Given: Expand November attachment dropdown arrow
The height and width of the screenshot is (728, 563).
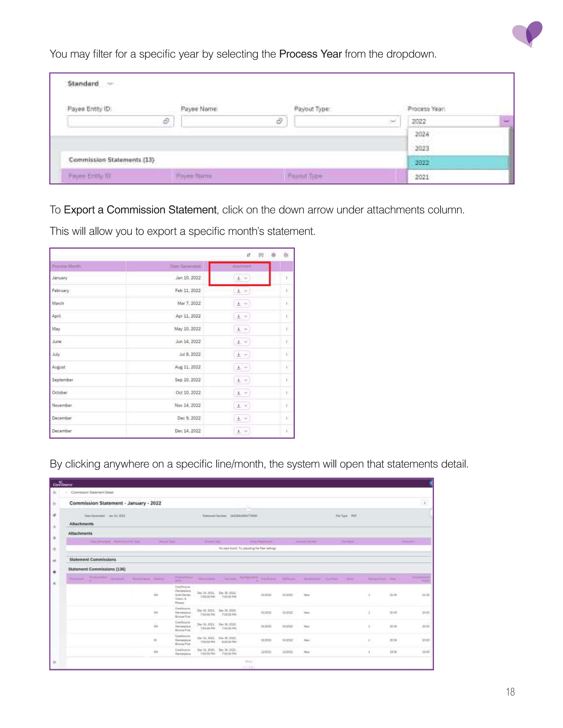Looking at the screenshot, I should pos(246,406).
